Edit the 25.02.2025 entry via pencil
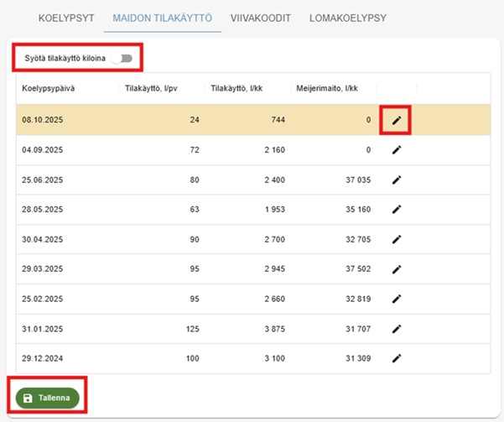The width and height of the screenshot is (504, 422). click(397, 299)
